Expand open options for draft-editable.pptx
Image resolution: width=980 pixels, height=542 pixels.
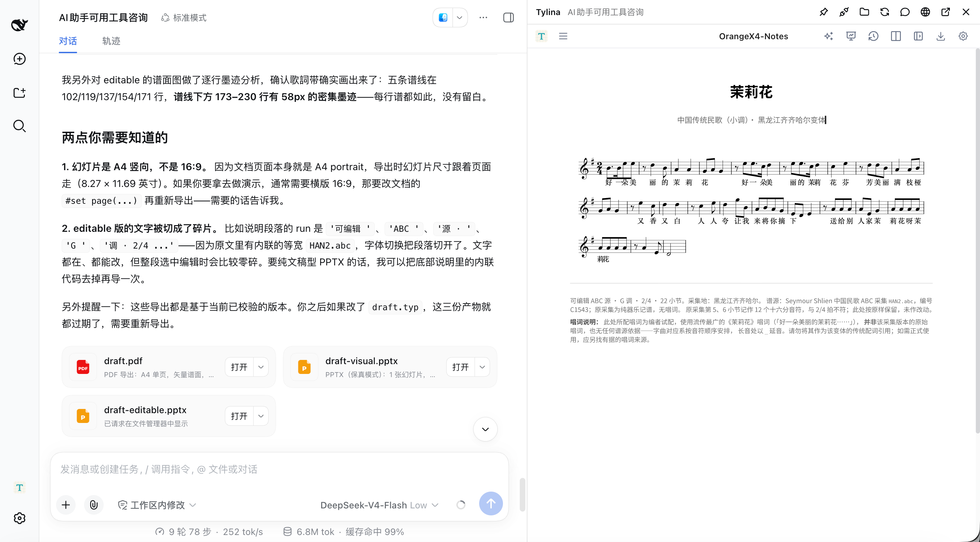point(261,416)
